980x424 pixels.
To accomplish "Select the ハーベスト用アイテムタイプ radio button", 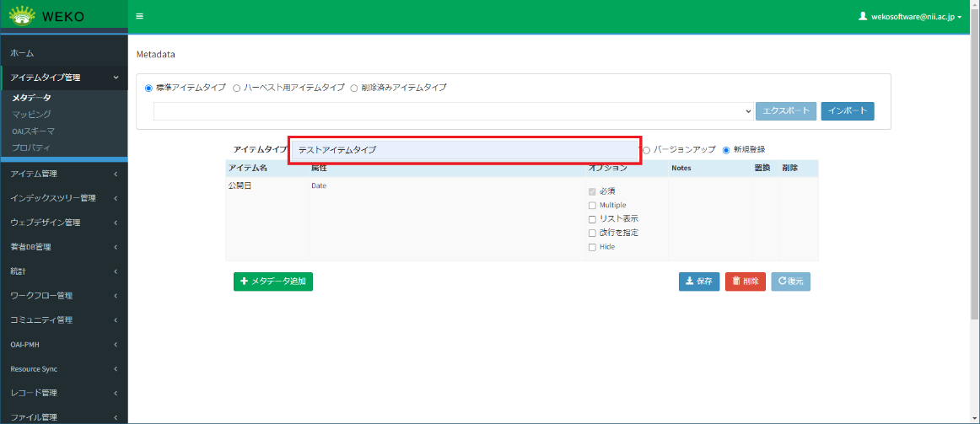I will [x=237, y=88].
